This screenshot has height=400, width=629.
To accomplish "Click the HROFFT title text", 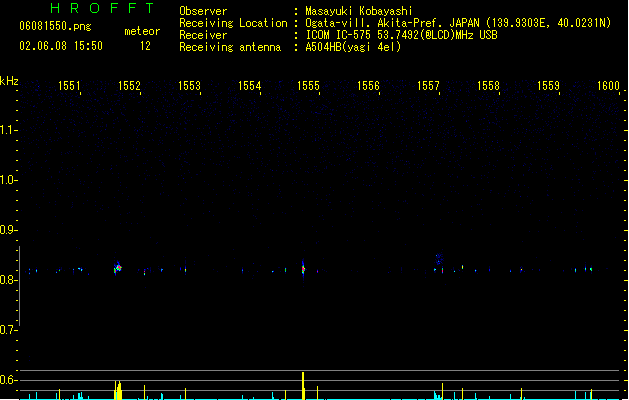I will (x=103, y=8).
